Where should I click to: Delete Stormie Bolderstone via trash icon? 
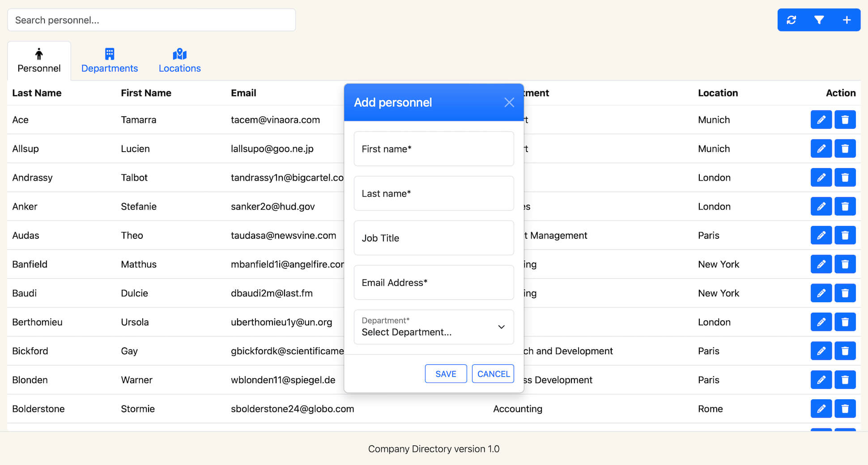[x=845, y=409]
